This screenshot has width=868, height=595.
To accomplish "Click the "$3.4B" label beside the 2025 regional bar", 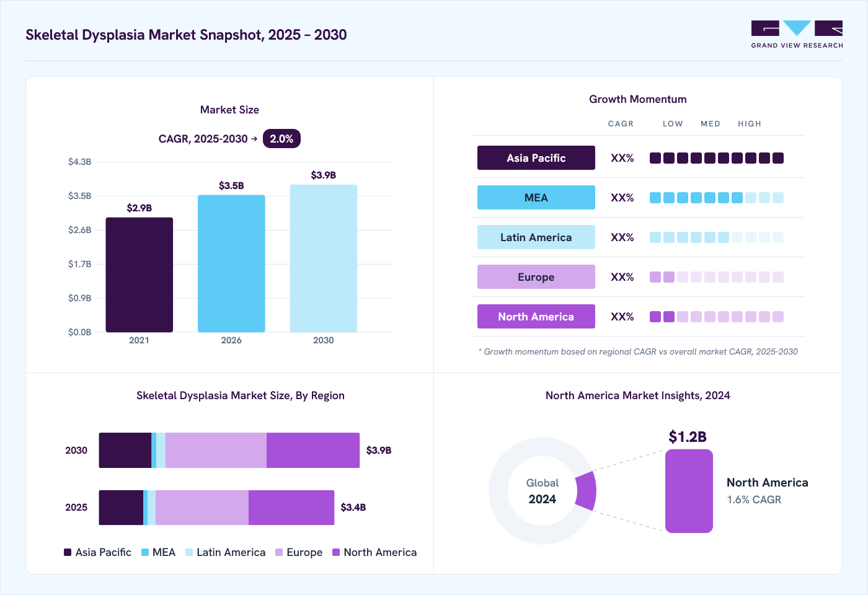I will (353, 507).
